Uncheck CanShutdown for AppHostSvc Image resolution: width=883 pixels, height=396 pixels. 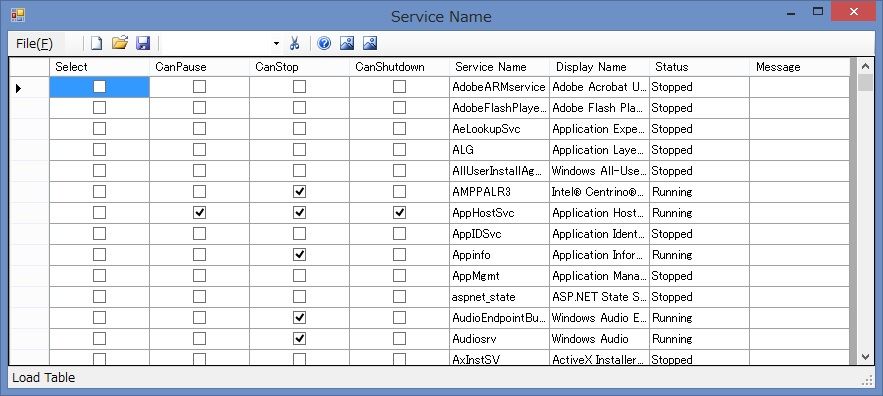pos(399,213)
